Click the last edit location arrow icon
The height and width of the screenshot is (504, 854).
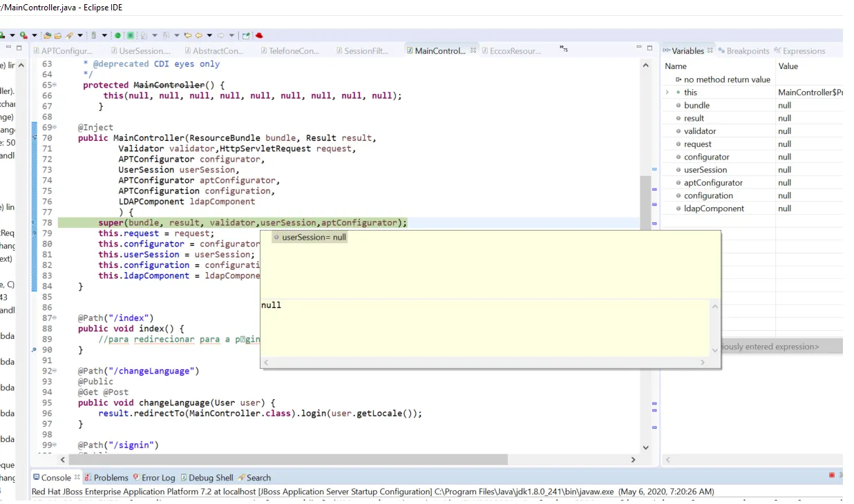187,35
